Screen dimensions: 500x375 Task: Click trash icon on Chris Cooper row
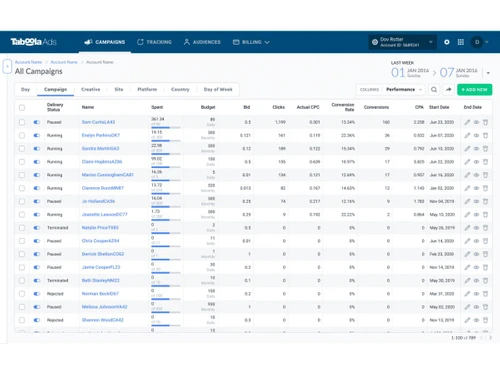point(485,241)
